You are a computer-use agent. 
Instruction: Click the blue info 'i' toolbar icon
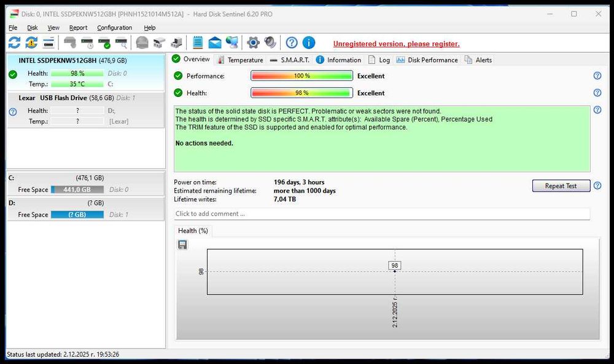309,43
